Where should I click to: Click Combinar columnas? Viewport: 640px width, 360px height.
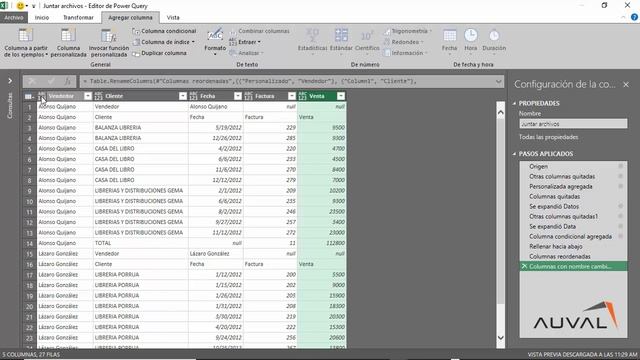[259, 31]
